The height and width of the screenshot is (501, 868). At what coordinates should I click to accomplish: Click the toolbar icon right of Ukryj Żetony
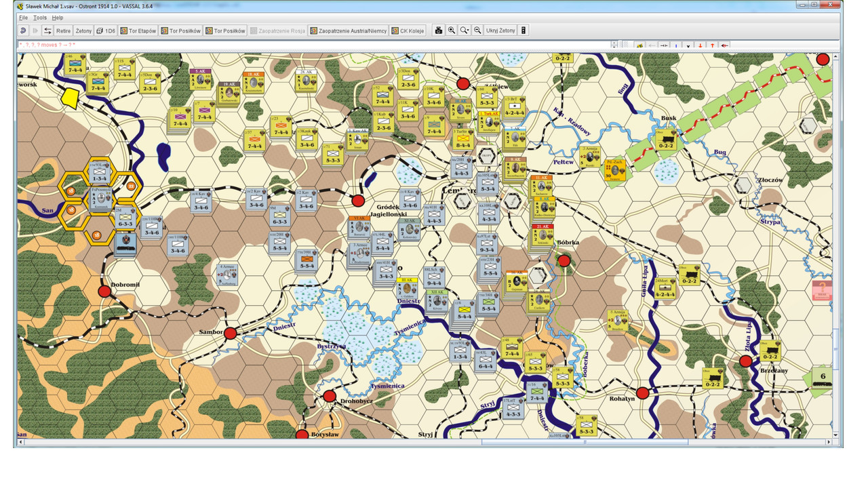524,31
